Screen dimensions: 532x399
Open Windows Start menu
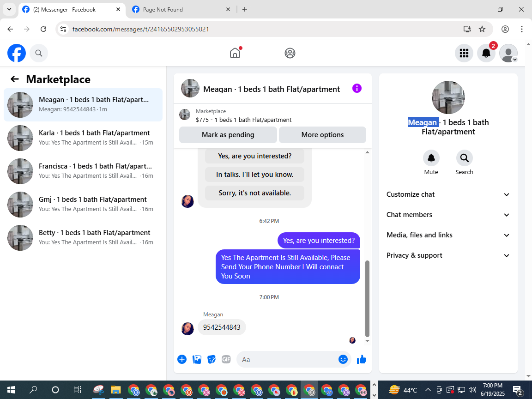tap(11, 390)
